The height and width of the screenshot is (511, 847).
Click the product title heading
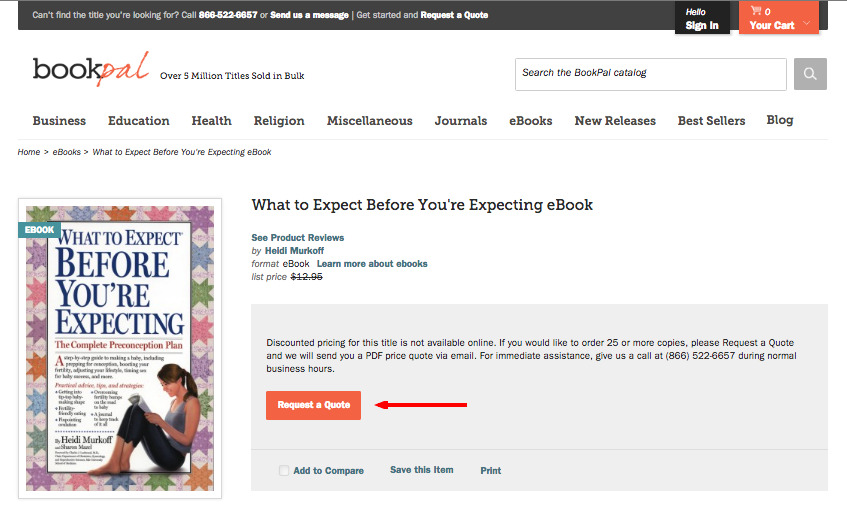pyautogui.click(x=422, y=205)
